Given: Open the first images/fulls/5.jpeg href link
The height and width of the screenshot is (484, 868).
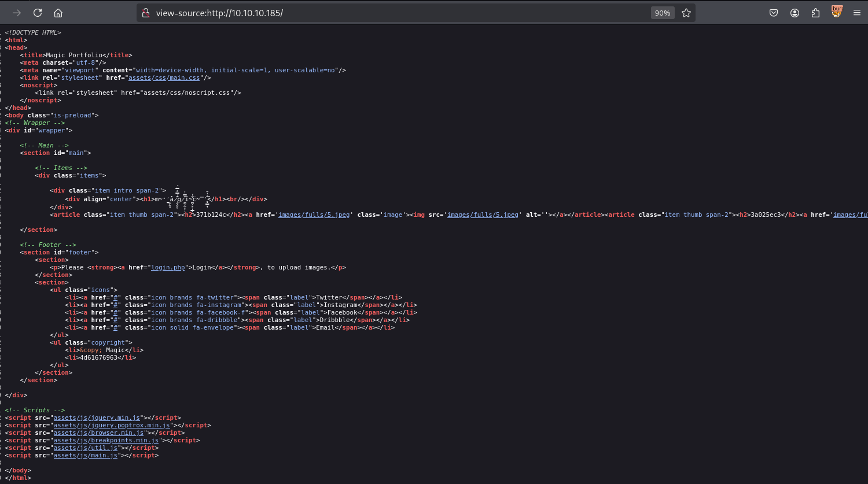Looking at the screenshot, I should coord(314,215).
